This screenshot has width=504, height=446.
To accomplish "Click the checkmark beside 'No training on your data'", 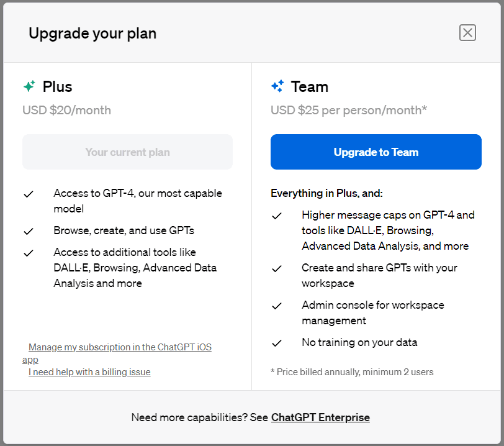I will coord(277,342).
